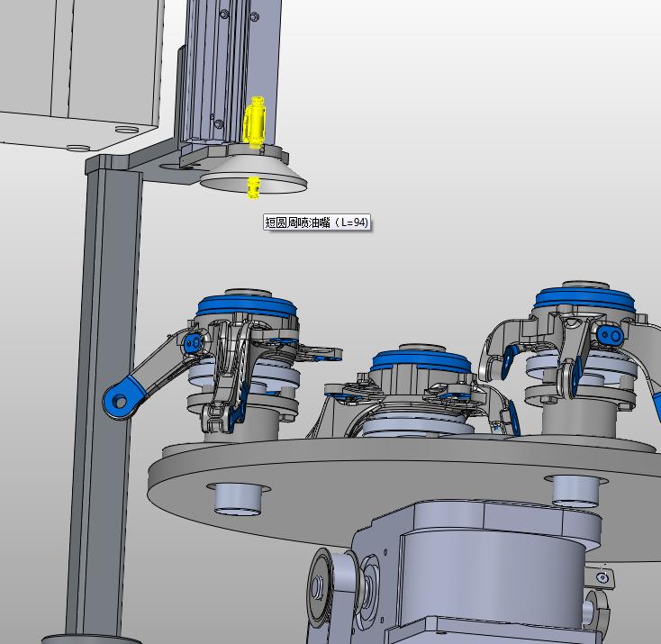Select the yellow highlighted nozzle body above the cone

pos(255,122)
